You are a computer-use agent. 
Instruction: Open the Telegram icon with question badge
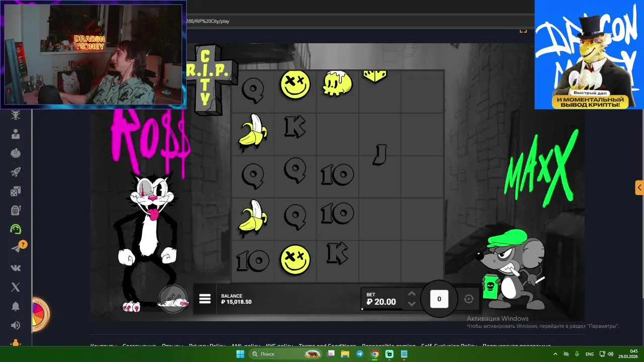(18, 247)
